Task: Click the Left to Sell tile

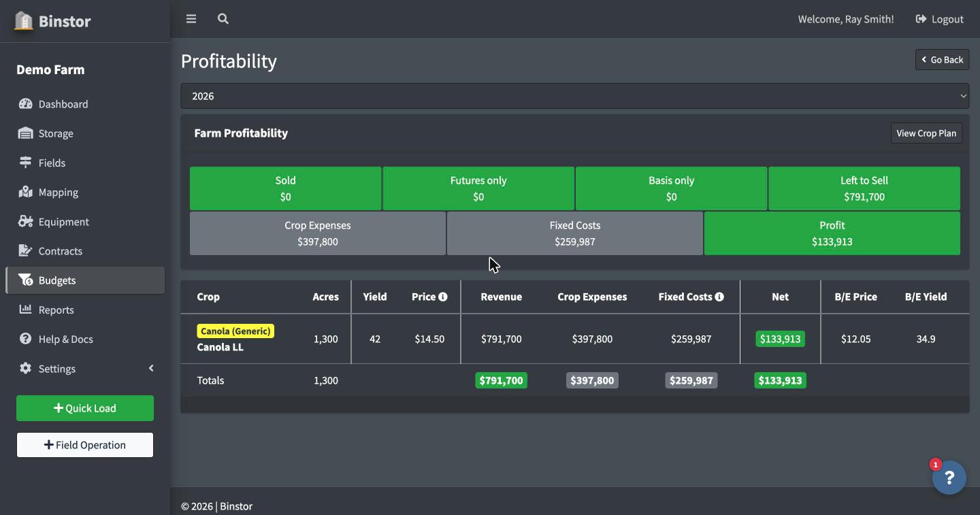Action: coord(864,188)
